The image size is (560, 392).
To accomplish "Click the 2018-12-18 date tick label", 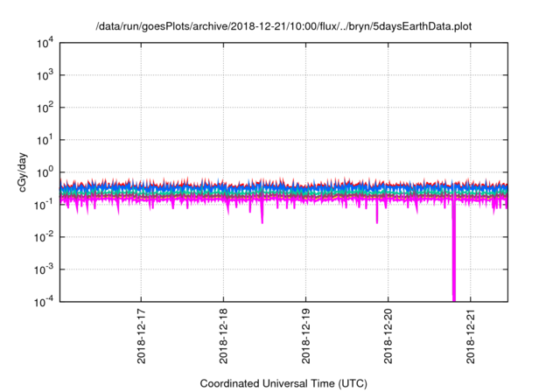I will [224, 336].
